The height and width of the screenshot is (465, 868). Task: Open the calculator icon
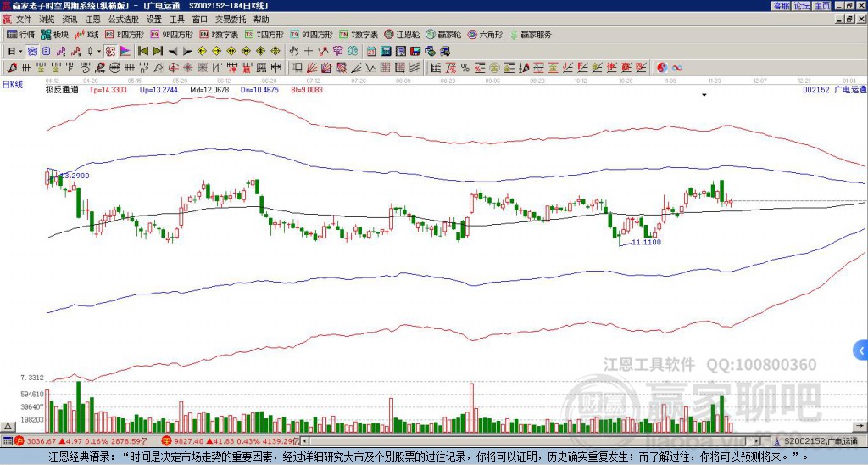386,52
